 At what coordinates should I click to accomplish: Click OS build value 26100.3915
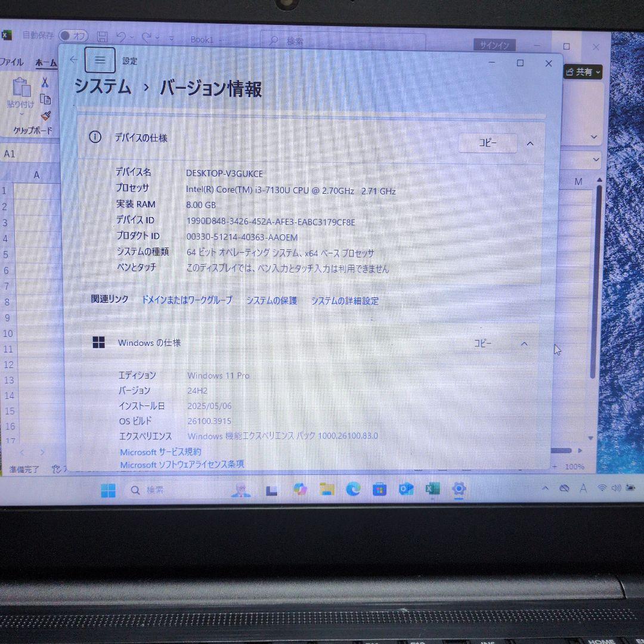point(209,421)
